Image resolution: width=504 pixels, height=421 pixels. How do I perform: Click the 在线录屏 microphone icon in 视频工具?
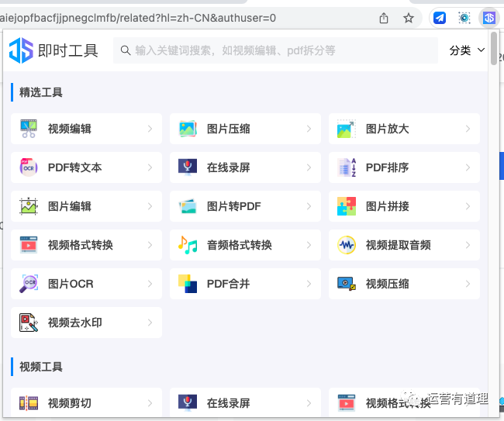[188, 402]
